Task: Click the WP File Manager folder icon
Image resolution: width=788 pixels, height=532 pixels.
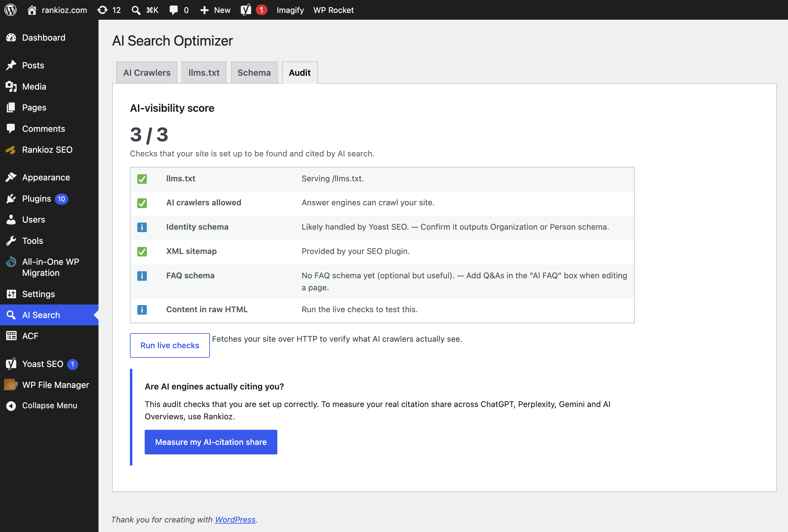Action: (x=11, y=385)
